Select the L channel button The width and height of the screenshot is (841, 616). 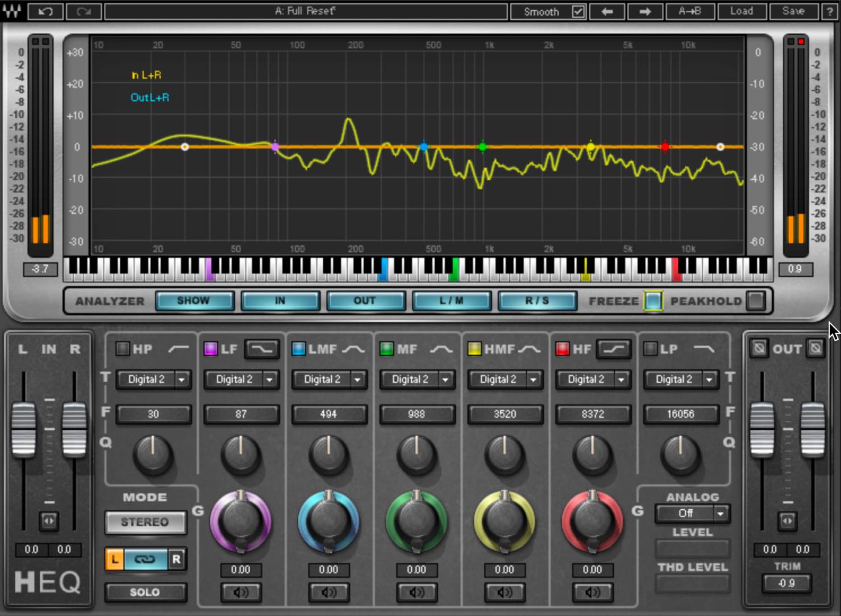click(114, 559)
